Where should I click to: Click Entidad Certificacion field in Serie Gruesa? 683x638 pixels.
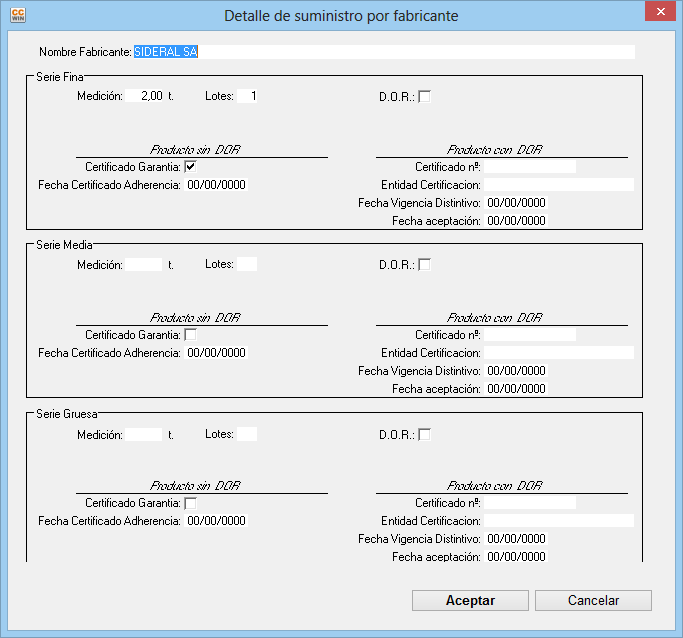pos(559,521)
